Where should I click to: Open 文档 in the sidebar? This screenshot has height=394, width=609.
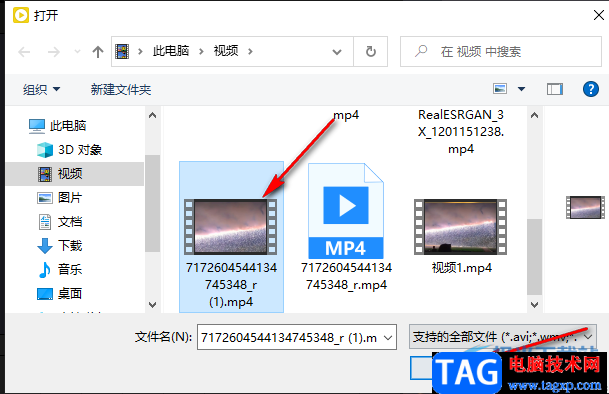(x=59, y=222)
